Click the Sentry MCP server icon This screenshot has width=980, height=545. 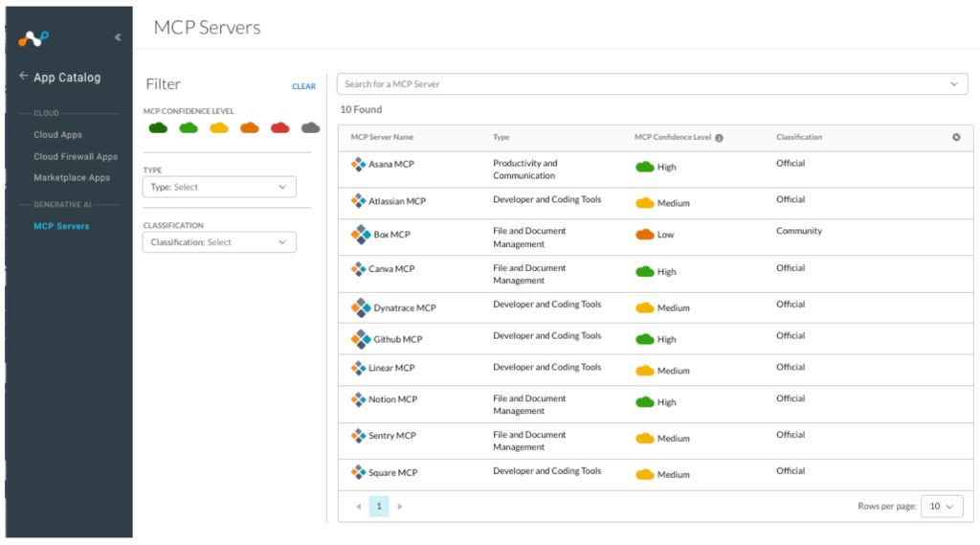point(358,436)
